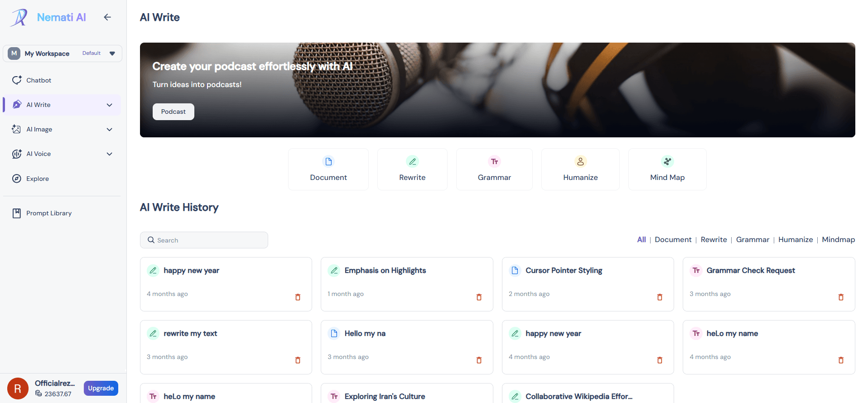Delete the 'Grammar Check Request' entry

click(841, 297)
